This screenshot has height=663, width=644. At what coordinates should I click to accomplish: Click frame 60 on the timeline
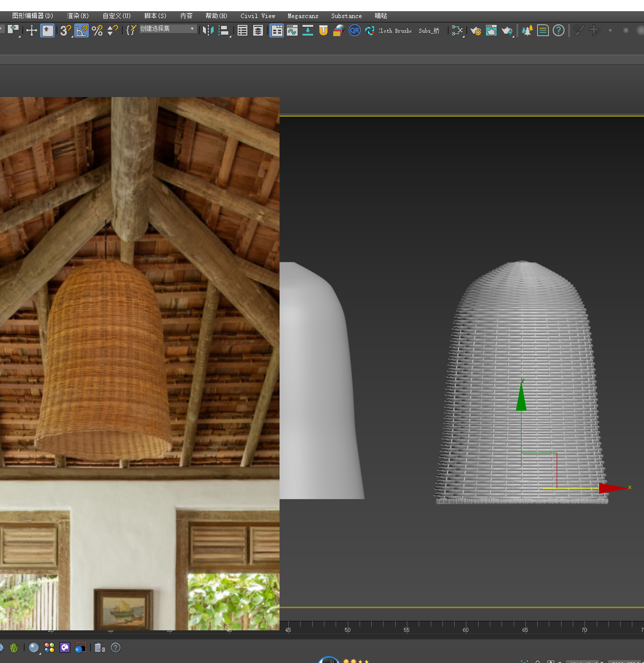click(466, 624)
